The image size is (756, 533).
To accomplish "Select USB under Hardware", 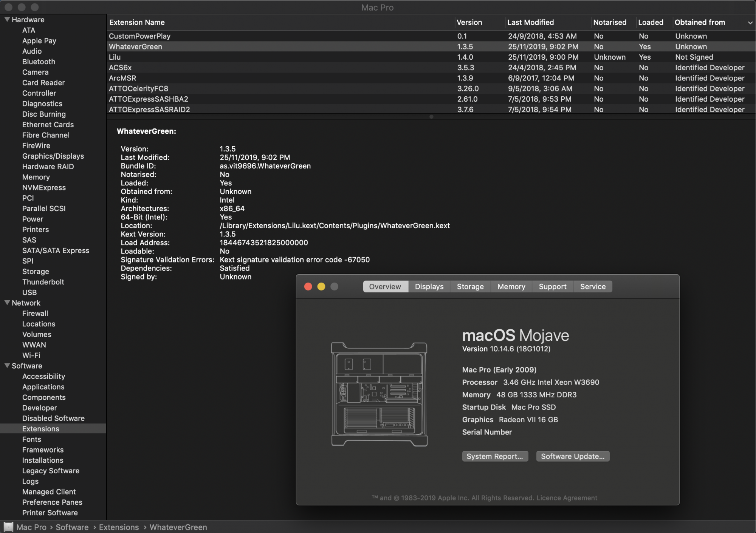I will click(29, 292).
